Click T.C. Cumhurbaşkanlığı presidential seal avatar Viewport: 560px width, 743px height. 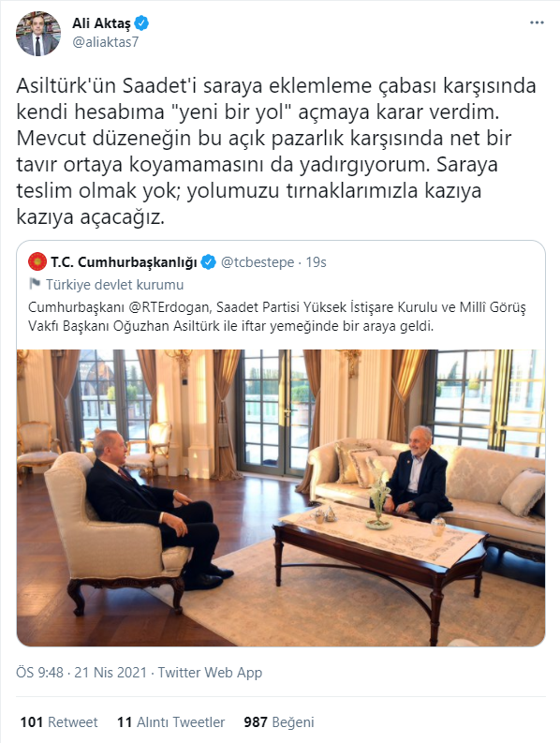[x=37, y=261]
